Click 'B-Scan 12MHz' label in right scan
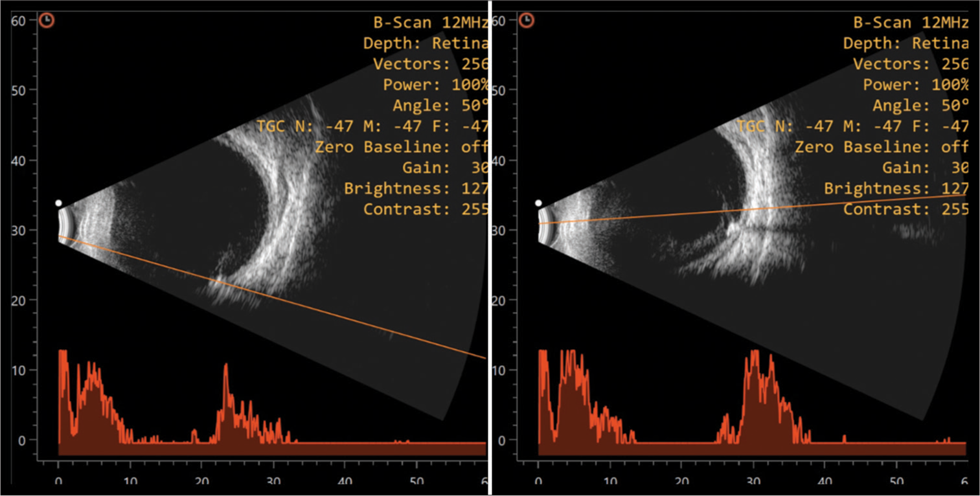Screen dimensions: 980x496 pyautogui.click(x=911, y=23)
